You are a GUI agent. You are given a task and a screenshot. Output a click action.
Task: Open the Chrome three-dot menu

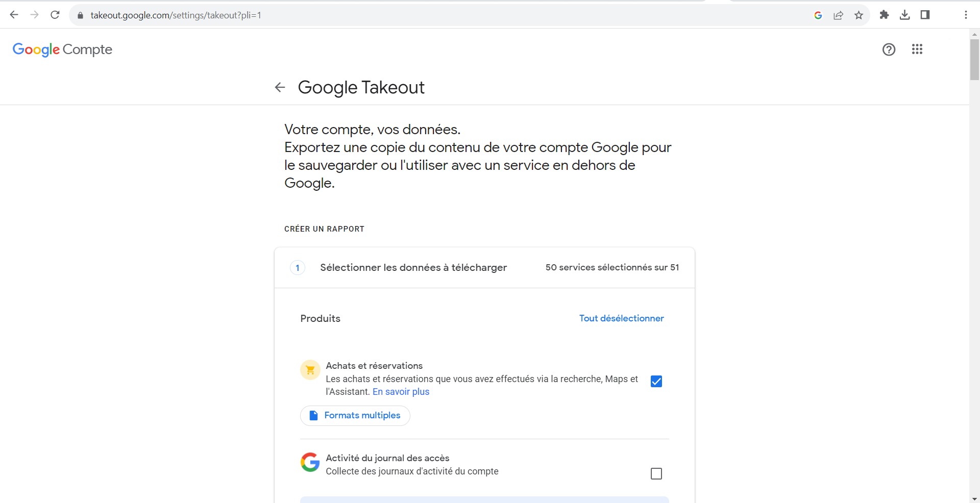coord(966,15)
